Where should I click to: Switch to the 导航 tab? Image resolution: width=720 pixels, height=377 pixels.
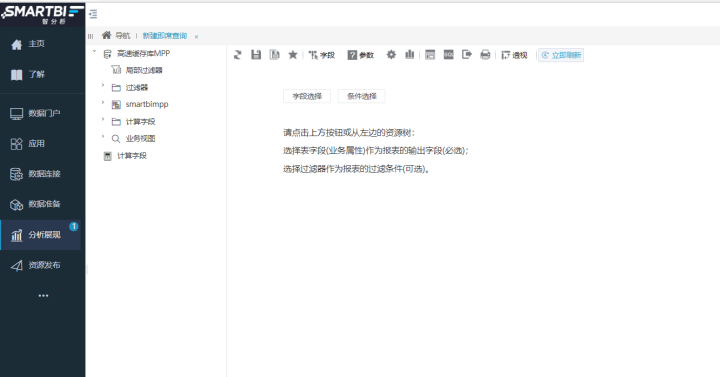click(x=123, y=36)
